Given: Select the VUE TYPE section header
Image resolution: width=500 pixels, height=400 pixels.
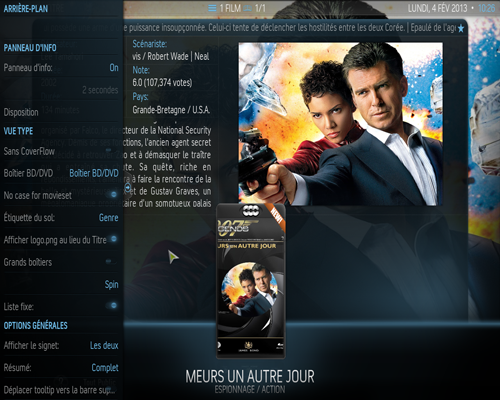Looking at the screenshot, I should point(18,131).
